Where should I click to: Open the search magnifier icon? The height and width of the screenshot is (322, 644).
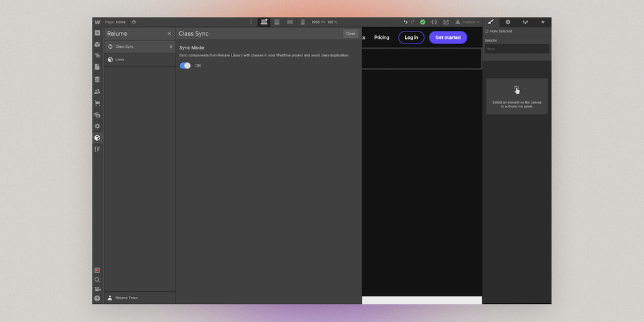[97, 280]
